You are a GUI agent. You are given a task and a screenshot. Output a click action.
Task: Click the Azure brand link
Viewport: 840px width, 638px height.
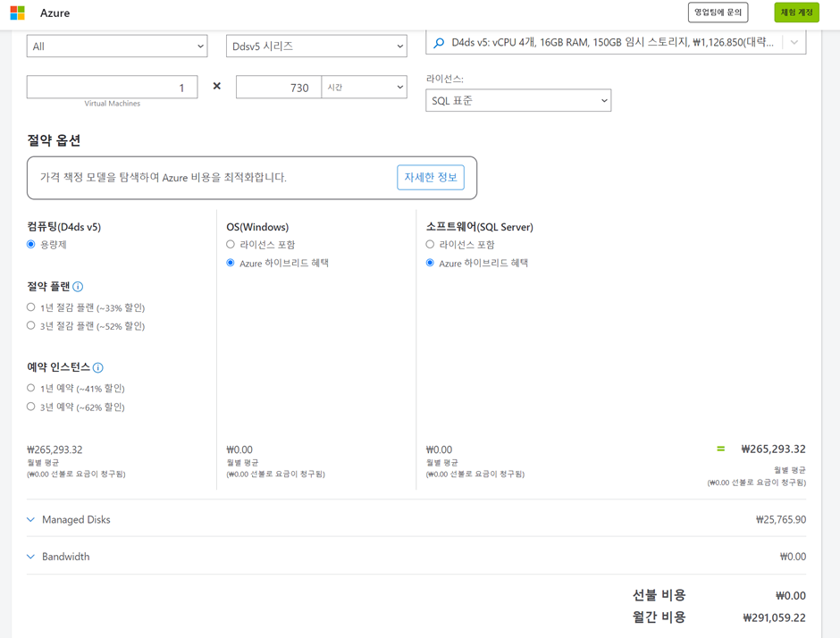pyautogui.click(x=55, y=13)
